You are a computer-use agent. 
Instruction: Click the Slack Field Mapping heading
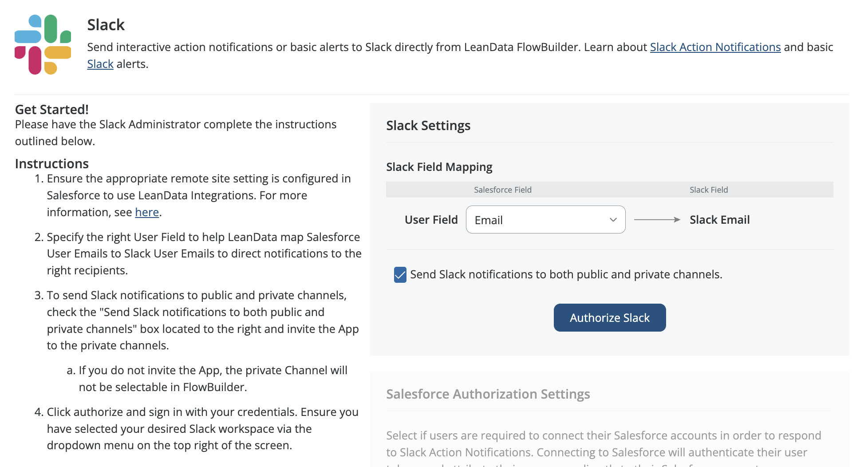[439, 167]
